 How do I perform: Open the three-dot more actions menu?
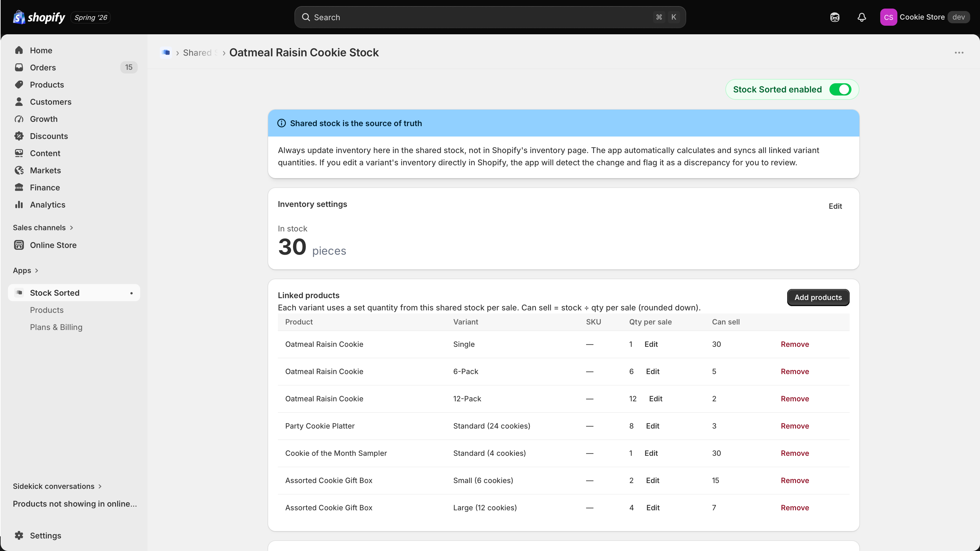point(959,53)
